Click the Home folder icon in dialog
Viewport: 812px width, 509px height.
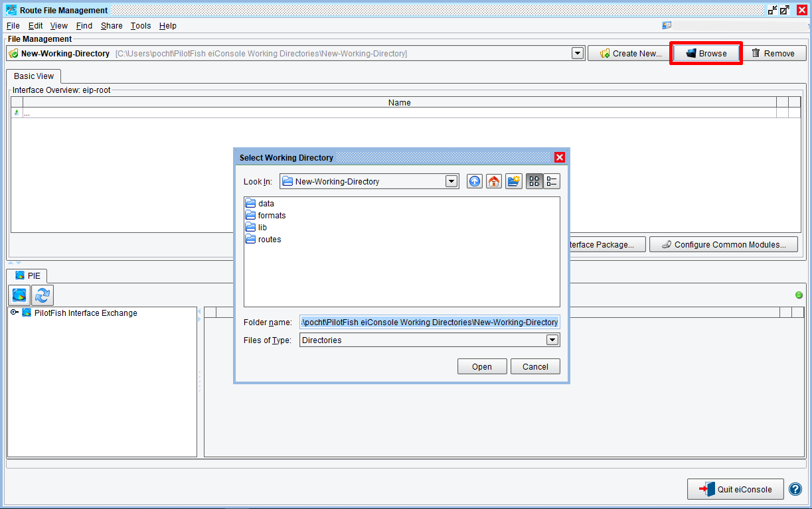494,181
